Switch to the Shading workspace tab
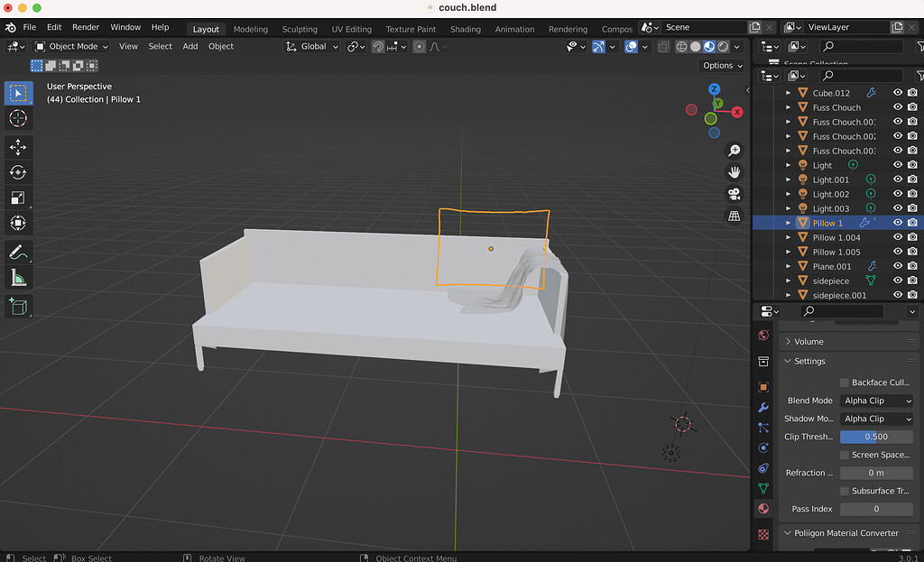The width and height of the screenshot is (924, 562). click(465, 28)
